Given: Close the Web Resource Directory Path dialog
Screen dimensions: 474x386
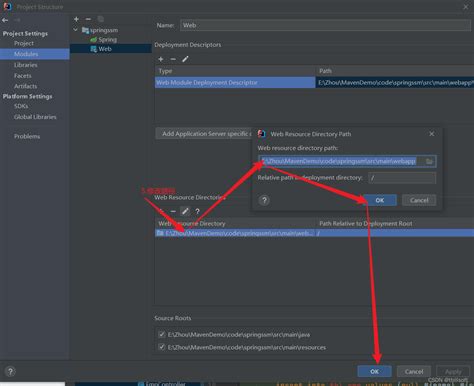Looking at the screenshot, I should [x=432, y=134].
